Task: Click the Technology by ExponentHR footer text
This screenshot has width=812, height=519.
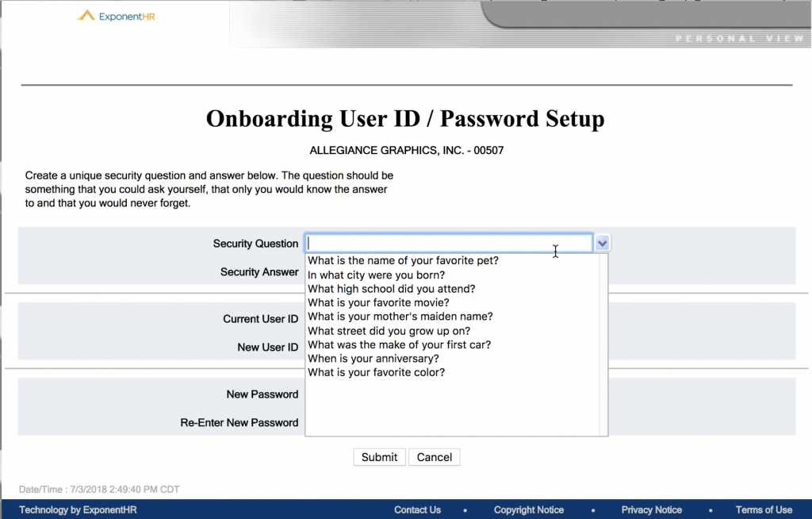Action: click(76, 509)
